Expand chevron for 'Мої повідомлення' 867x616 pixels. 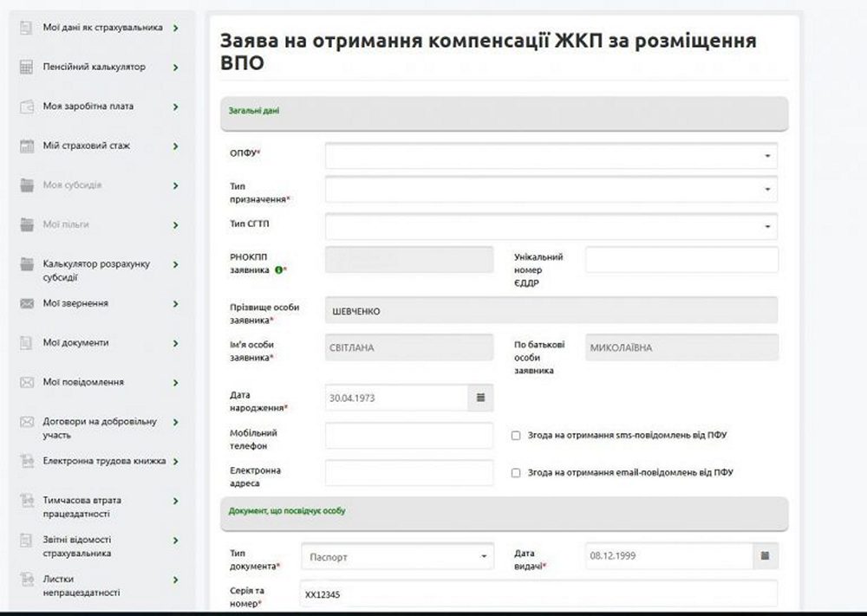[x=176, y=383]
